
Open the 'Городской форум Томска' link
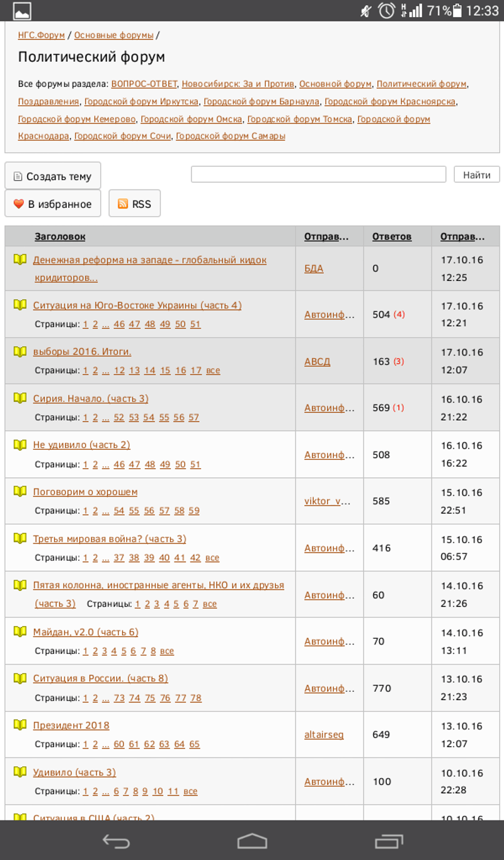(299, 119)
